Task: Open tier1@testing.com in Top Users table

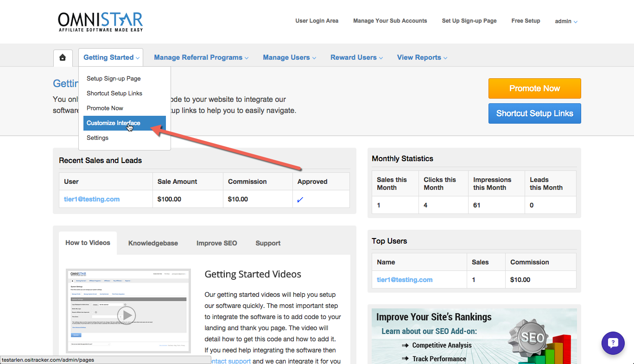Action: click(x=405, y=280)
